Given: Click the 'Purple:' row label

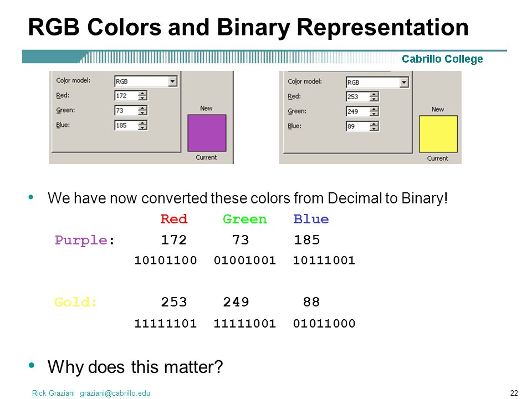Looking at the screenshot, I should pyautogui.click(x=84, y=240).
